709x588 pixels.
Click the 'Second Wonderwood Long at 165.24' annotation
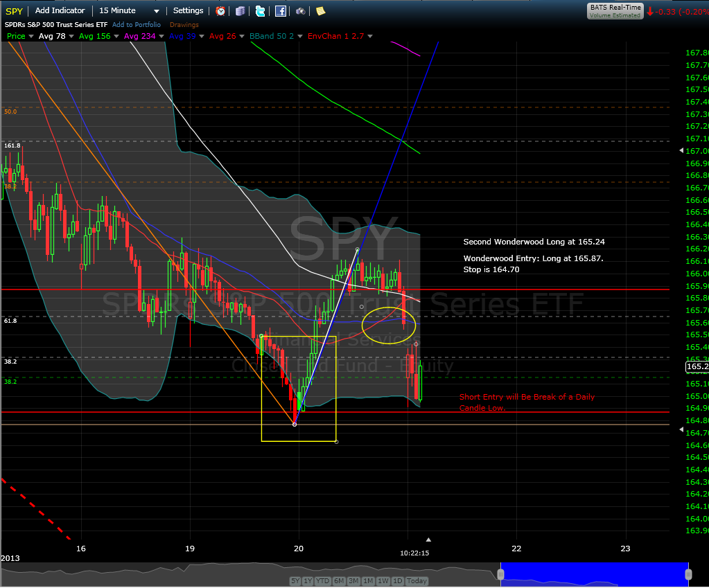534,242
